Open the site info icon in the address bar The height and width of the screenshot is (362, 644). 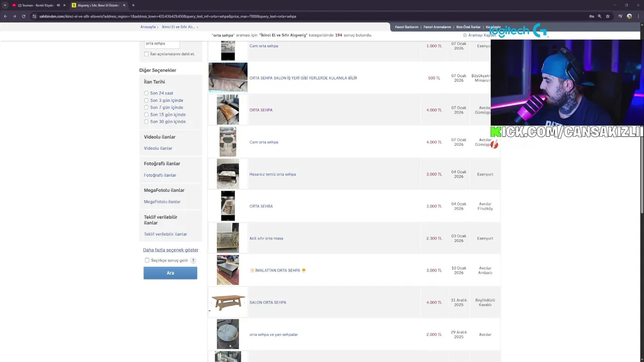34,16
